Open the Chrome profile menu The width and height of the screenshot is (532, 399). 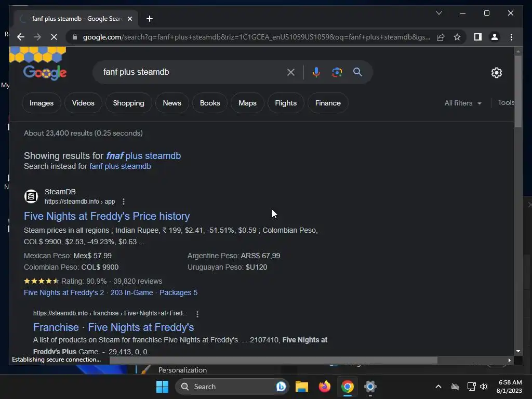click(x=495, y=37)
